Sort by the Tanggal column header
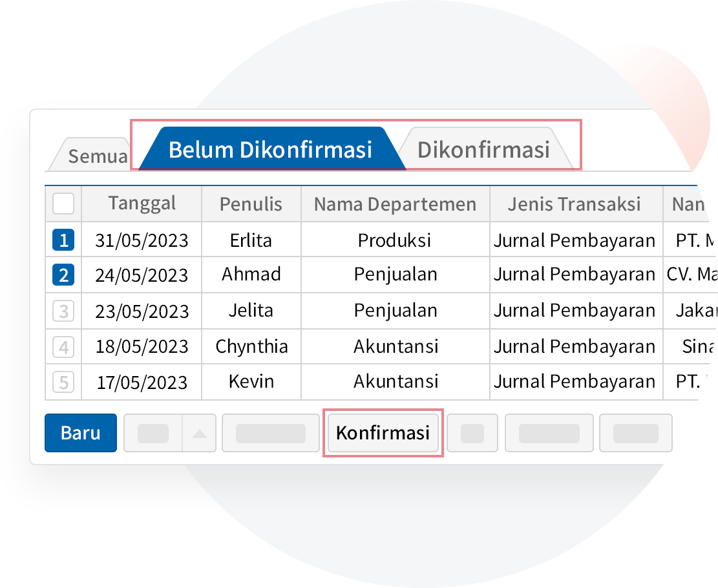The width and height of the screenshot is (718, 588). [x=142, y=204]
